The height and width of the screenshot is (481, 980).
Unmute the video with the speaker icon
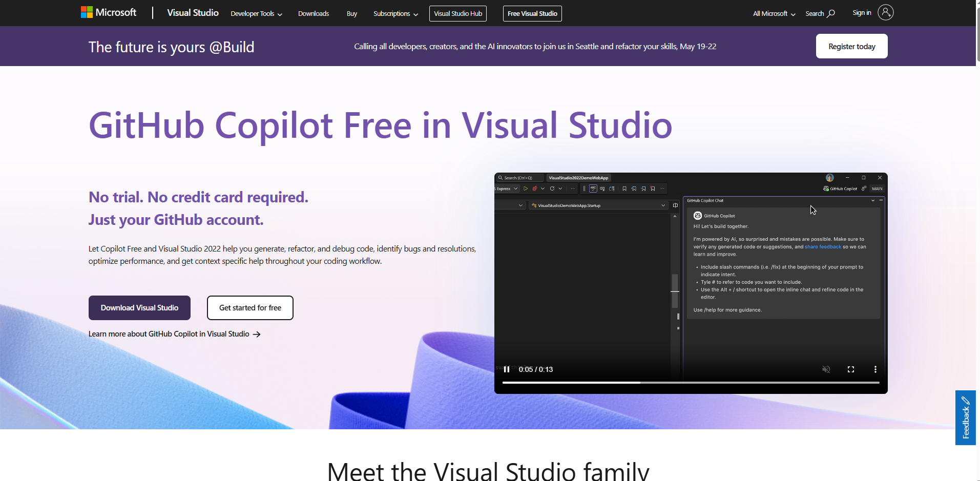click(x=826, y=369)
